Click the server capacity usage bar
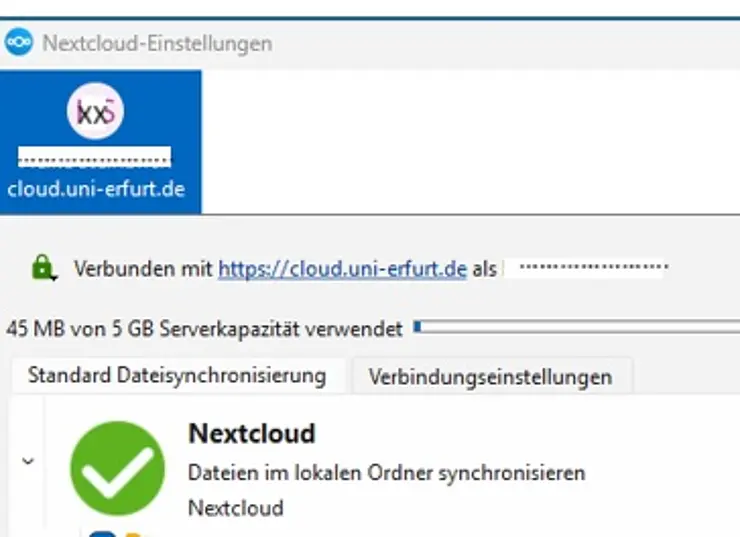The height and width of the screenshot is (537, 740). (x=576, y=326)
